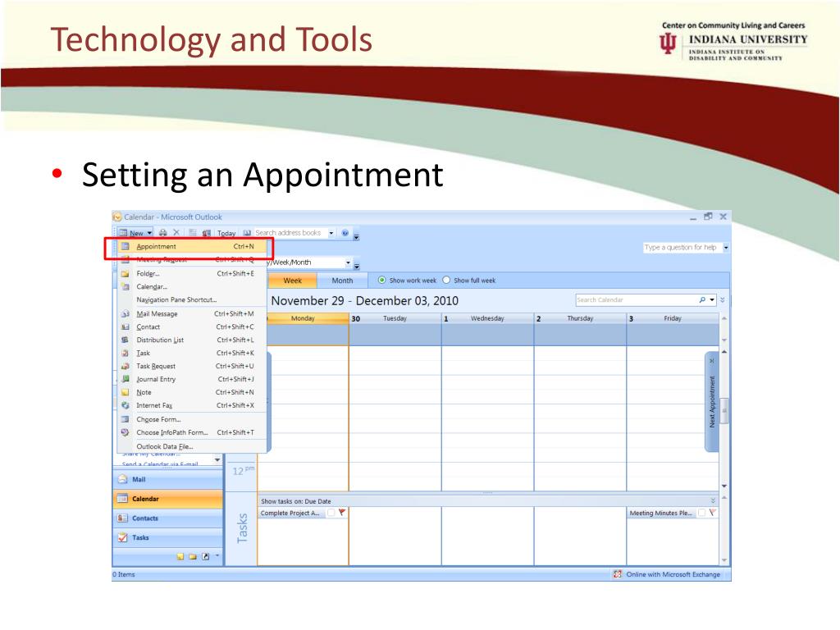This screenshot has height=630, width=840.
Task: Expand the search query builder chevron
Action: pyautogui.click(x=722, y=300)
